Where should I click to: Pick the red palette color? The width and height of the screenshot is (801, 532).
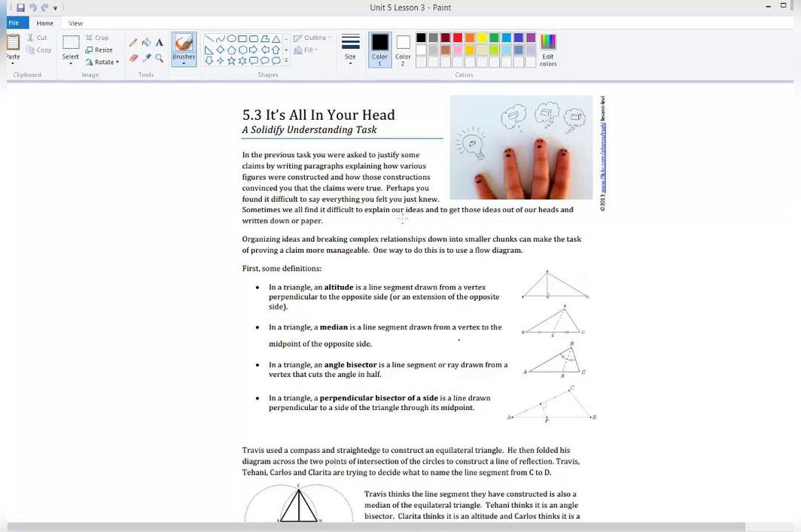[458, 38]
